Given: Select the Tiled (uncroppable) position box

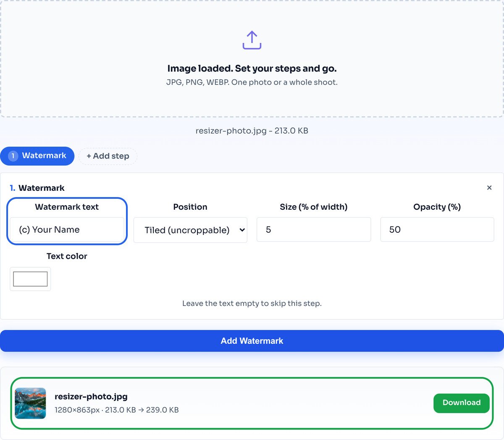Looking at the screenshot, I should pyautogui.click(x=190, y=230).
